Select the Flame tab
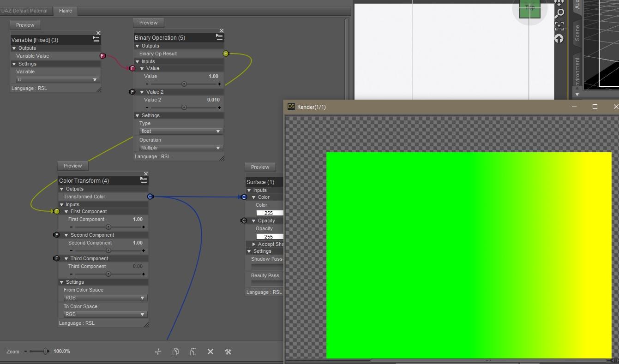The height and width of the screenshot is (364, 619). pyautogui.click(x=66, y=11)
